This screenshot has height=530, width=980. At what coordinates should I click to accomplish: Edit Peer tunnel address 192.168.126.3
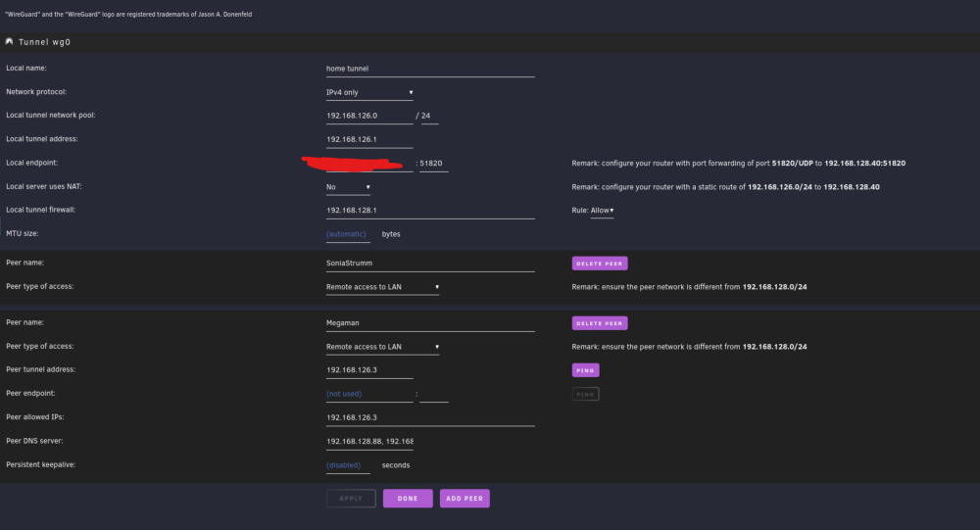tap(369, 370)
